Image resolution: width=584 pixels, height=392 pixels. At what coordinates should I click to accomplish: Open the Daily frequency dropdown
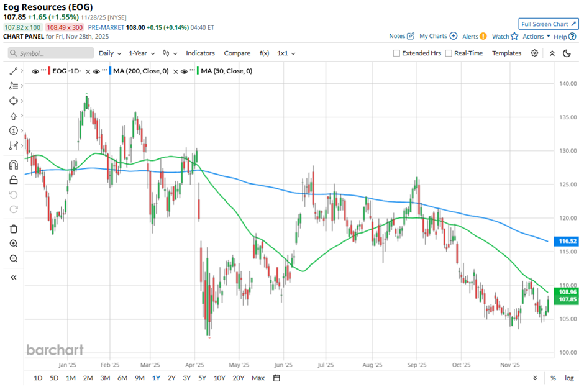click(110, 53)
